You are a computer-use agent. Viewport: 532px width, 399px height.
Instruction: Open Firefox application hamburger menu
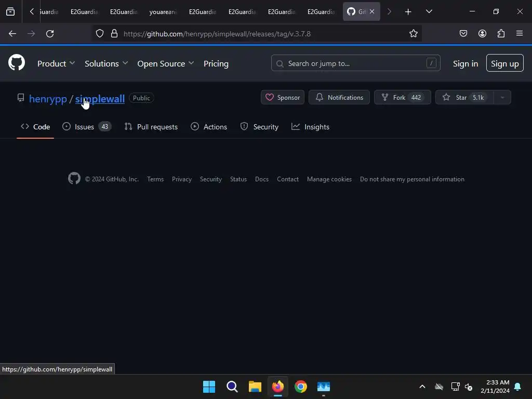(x=520, y=34)
